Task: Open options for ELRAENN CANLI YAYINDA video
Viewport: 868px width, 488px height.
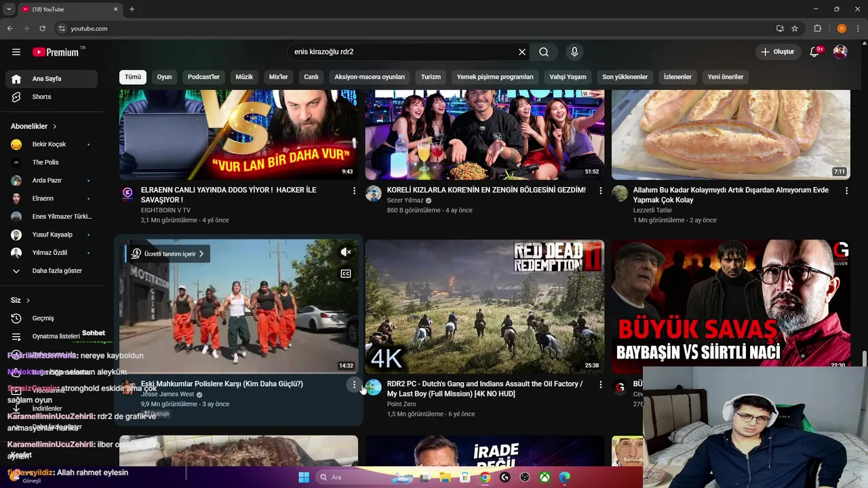Action: (353, 191)
